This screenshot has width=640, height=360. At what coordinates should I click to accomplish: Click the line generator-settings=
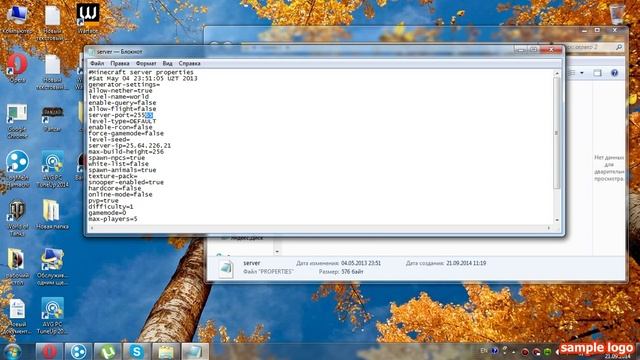(124, 84)
